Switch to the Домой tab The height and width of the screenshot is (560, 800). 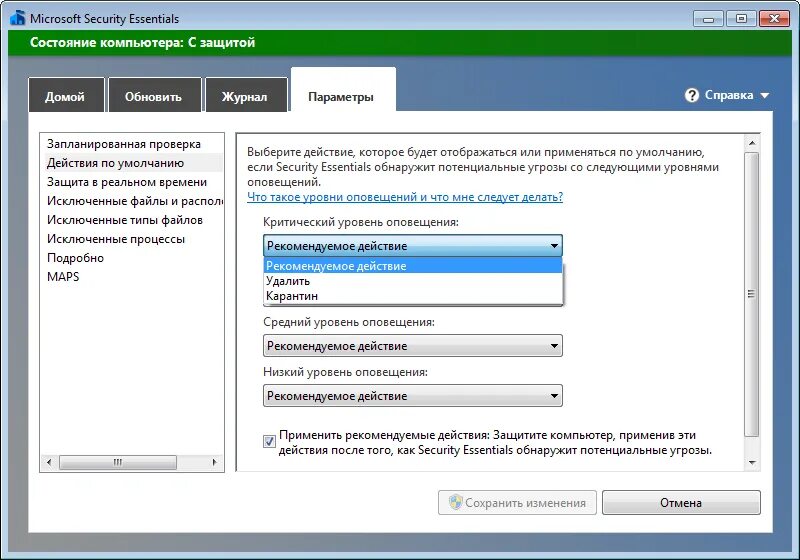tap(66, 96)
